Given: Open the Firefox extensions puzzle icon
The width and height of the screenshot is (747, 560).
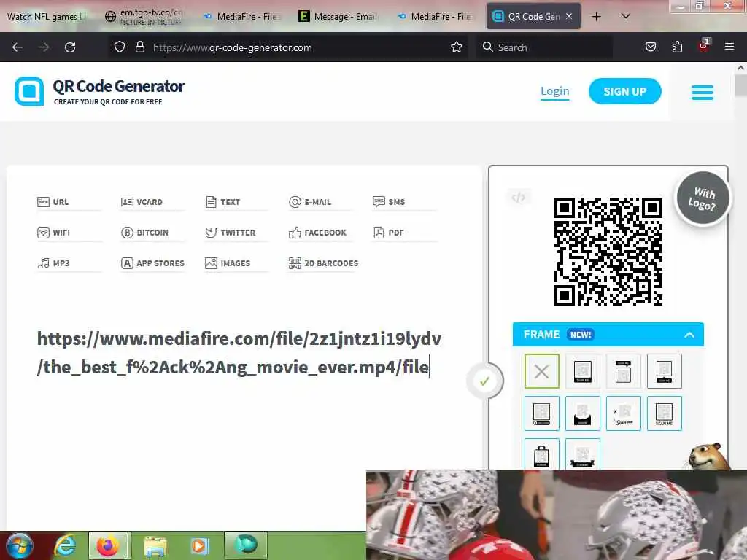Looking at the screenshot, I should point(677,47).
